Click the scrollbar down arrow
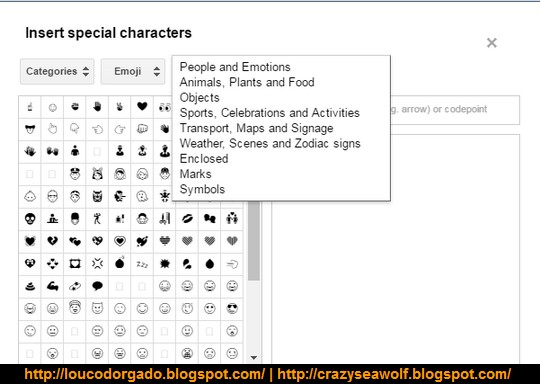The width and height of the screenshot is (540, 384). pyautogui.click(x=254, y=357)
